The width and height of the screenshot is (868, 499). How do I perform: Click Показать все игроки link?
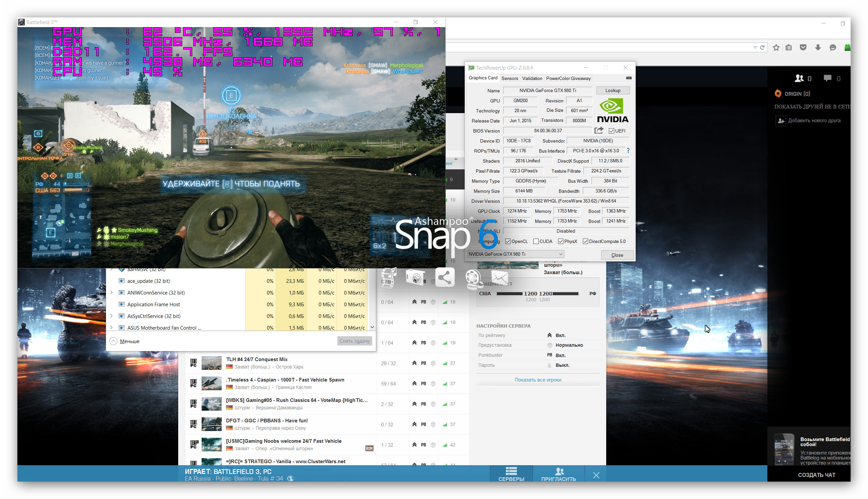tap(538, 380)
